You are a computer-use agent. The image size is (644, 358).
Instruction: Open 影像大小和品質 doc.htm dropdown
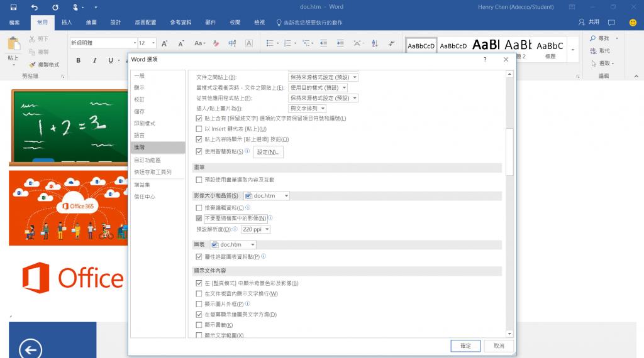click(x=267, y=195)
